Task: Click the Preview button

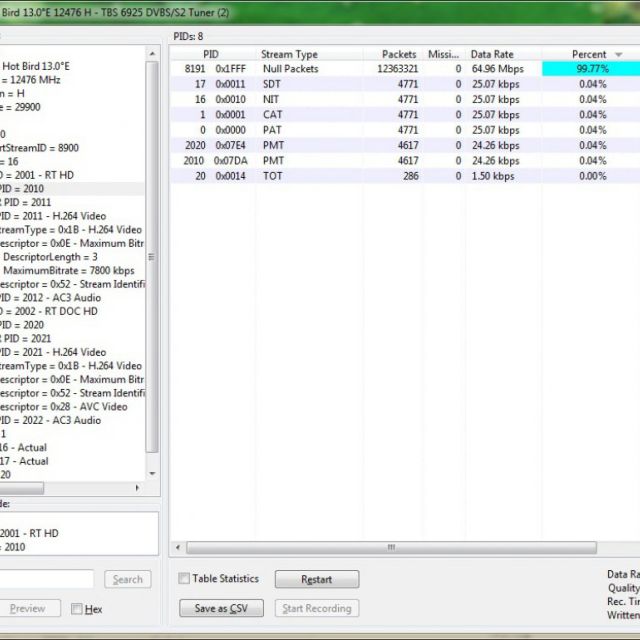Action: click(28, 608)
